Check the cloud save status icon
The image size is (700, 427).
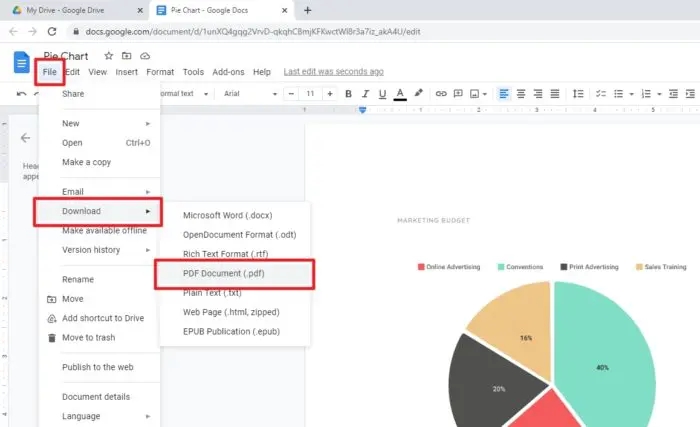pos(145,56)
